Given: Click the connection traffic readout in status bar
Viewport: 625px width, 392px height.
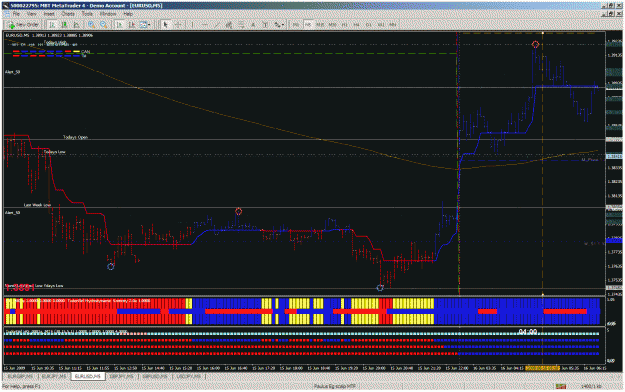Looking at the screenshot, I should (x=591, y=386).
